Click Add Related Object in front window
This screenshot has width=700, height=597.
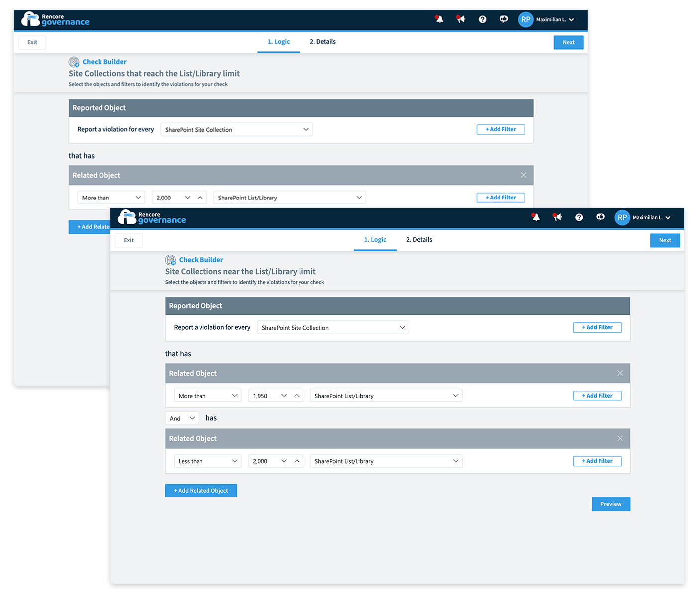pyautogui.click(x=201, y=491)
